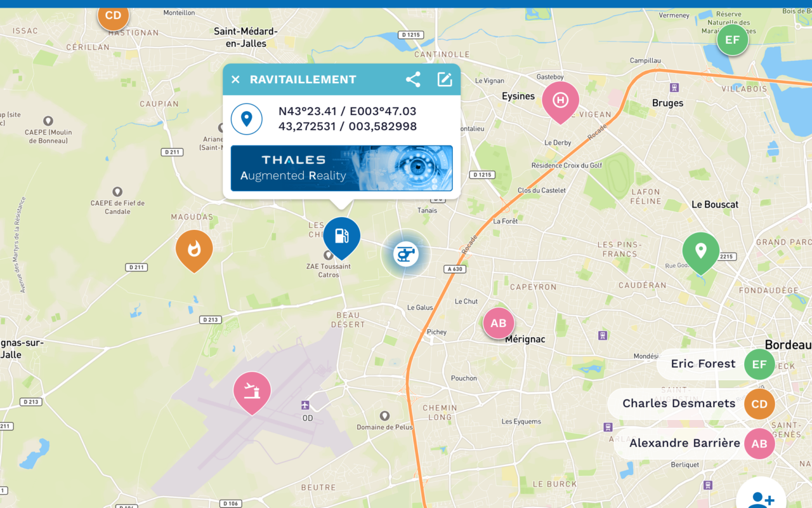Select the blue fuel pump map marker
This screenshot has height=508, width=812.
(x=342, y=238)
